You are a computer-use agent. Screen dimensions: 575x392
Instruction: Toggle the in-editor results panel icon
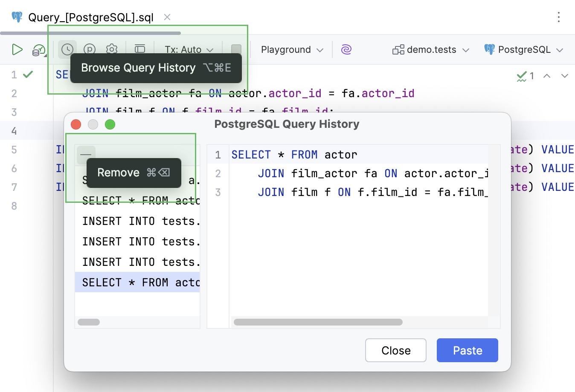coord(140,49)
